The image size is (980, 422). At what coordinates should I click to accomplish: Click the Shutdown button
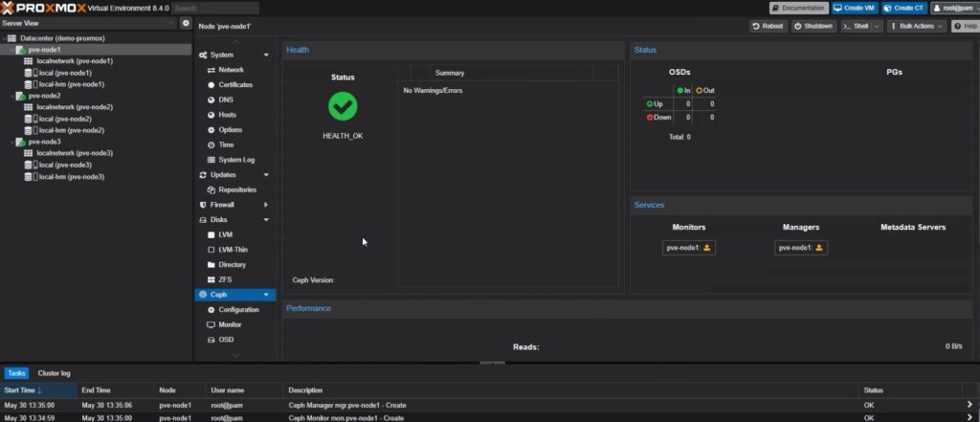pos(813,26)
